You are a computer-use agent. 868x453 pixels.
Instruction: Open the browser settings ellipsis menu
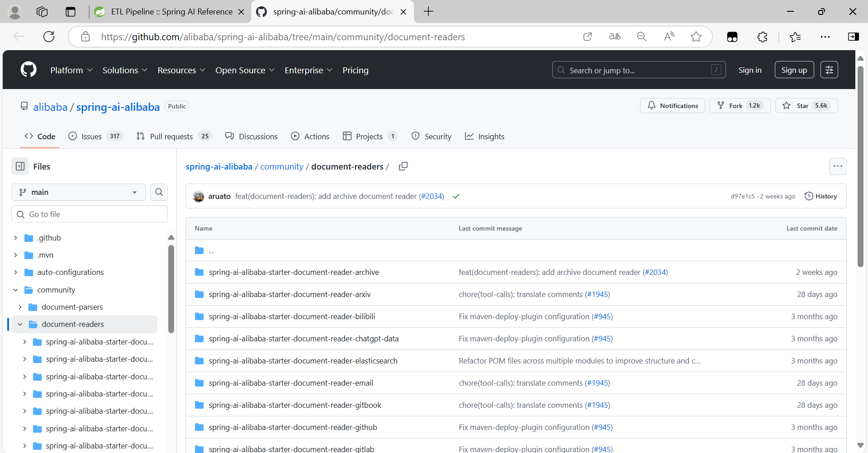coord(825,37)
